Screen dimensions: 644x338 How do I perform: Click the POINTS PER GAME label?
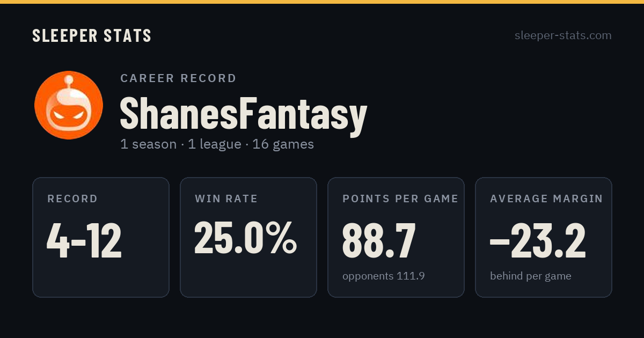tap(400, 199)
